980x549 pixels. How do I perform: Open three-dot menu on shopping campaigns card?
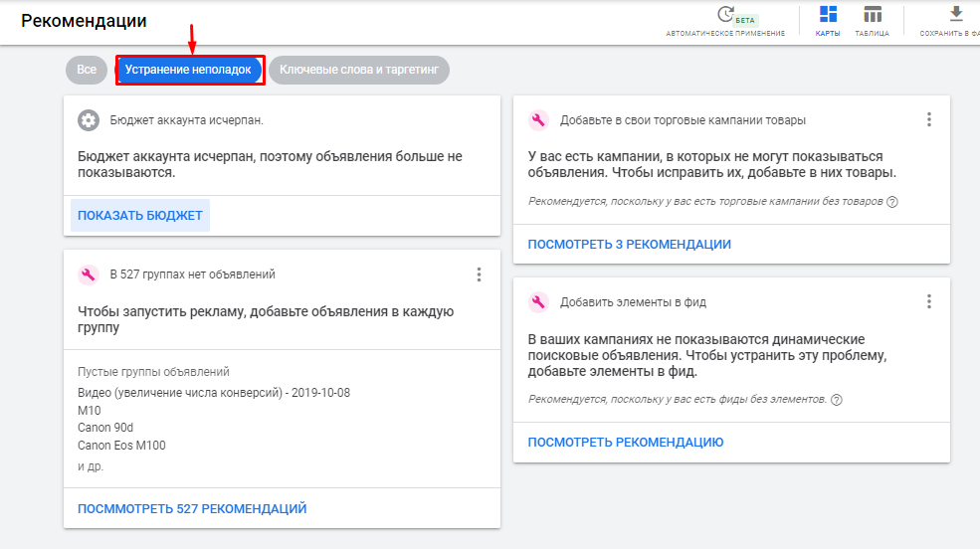click(928, 120)
